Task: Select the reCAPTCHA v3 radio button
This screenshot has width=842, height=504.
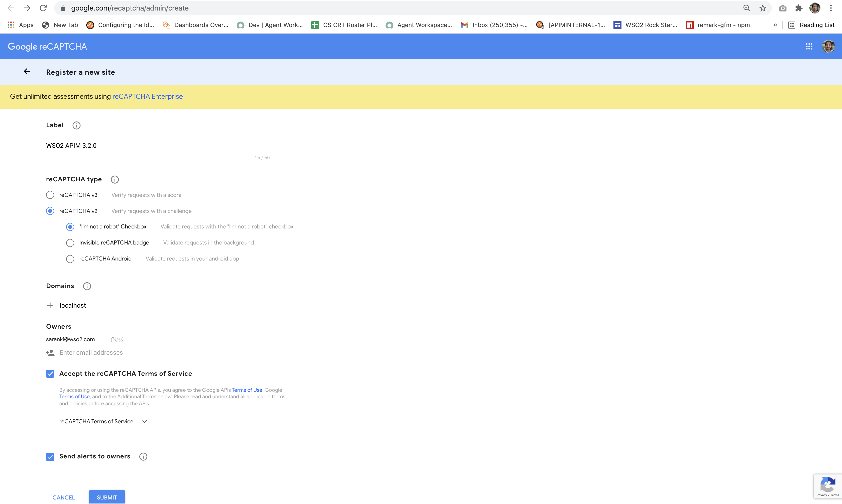Action: [x=50, y=195]
